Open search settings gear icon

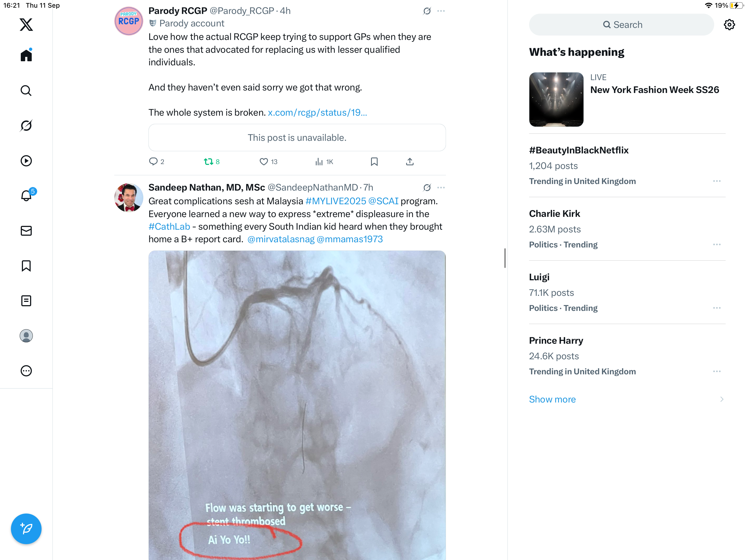point(729,25)
